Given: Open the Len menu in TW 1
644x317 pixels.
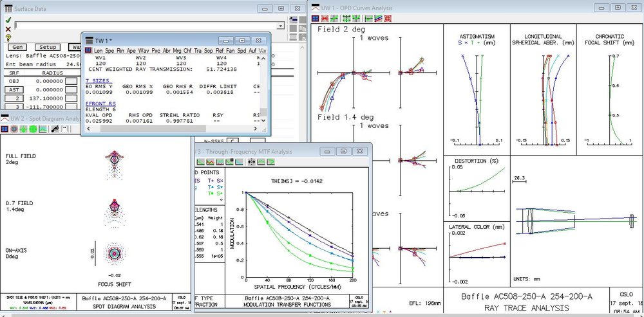Looking at the screenshot, I should 98,50.
